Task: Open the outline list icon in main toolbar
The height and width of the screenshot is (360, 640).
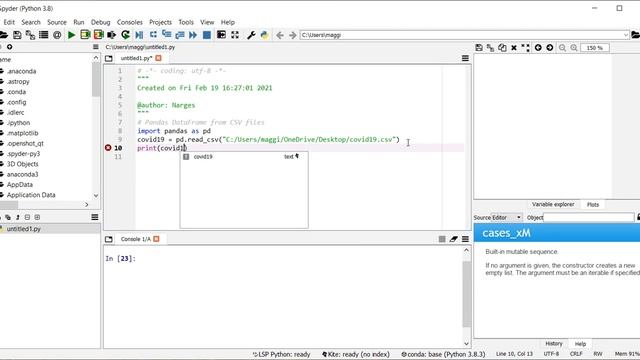Action: [44, 35]
